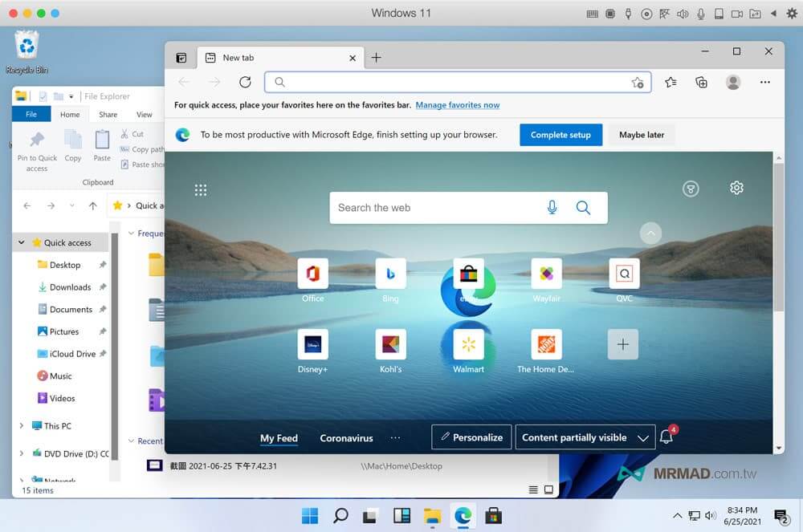Image resolution: width=803 pixels, height=532 pixels.
Task: Click the Complete setup button
Action: [x=560, y=135]
